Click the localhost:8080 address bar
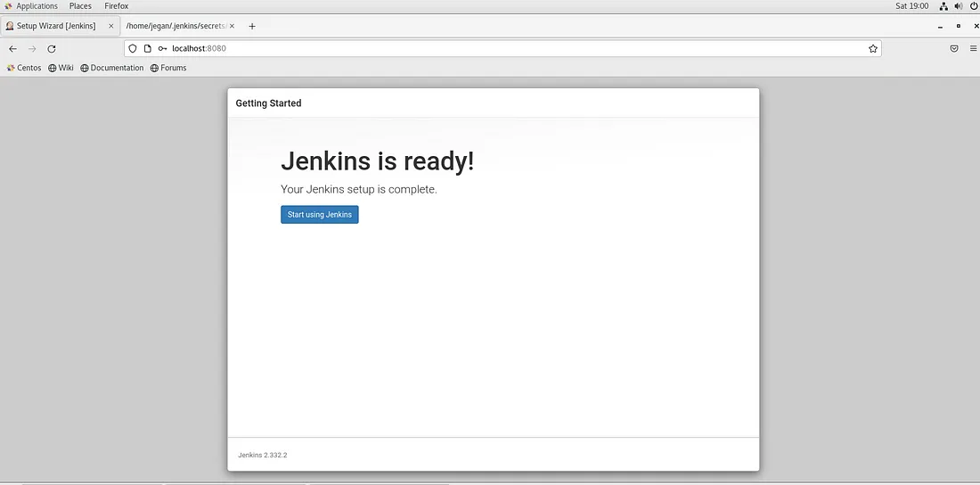This screenshot has width=980, height=485. click(x=502, y=49)
